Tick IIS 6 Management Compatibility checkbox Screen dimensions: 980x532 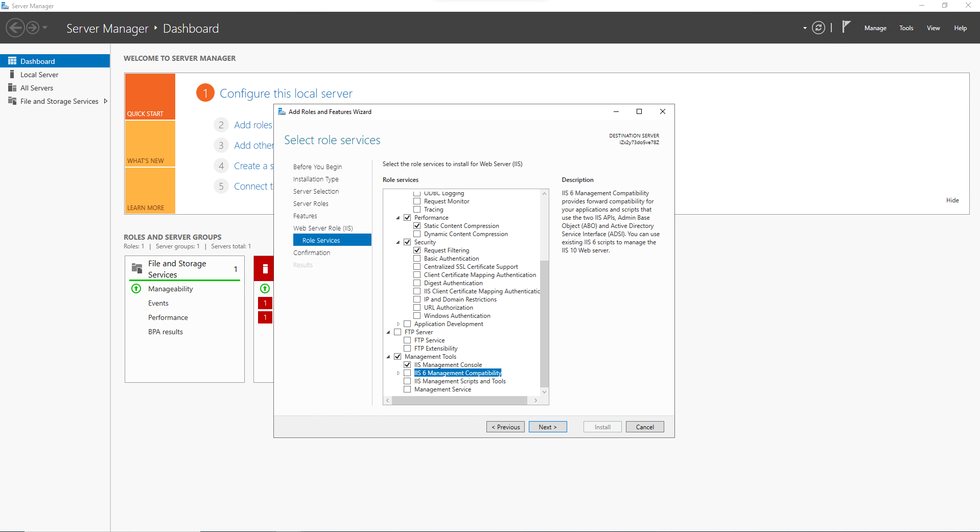point(407,373)
